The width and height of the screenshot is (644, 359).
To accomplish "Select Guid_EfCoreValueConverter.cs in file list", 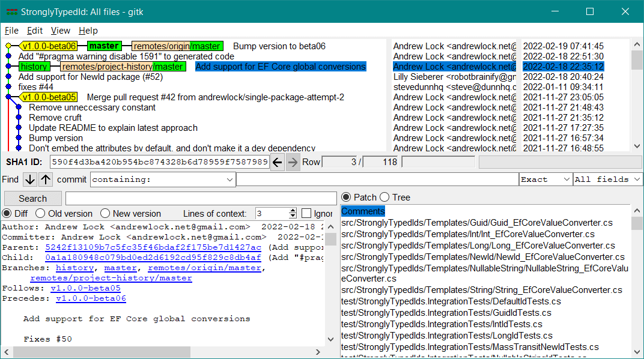I will [x=477, y=223].
